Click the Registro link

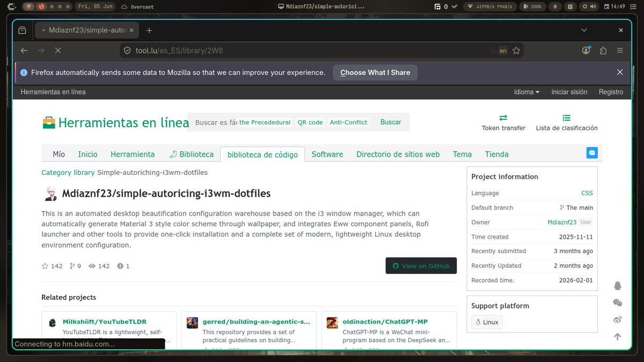pos(611,92)
